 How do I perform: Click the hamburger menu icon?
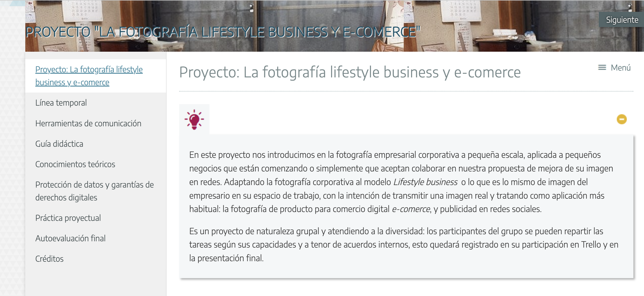coord(602,68)
